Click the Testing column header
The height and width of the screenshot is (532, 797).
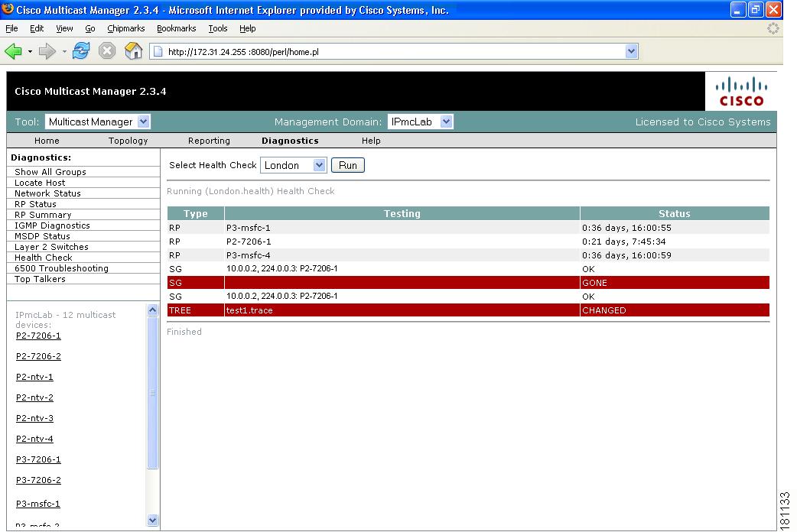[402, 213]
